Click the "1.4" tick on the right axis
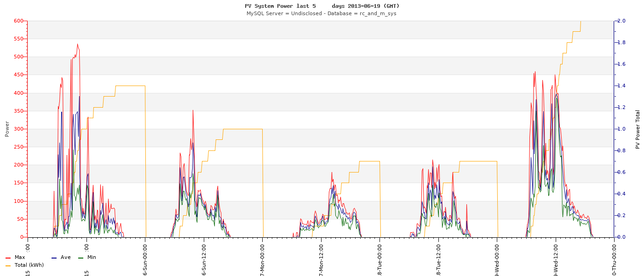This screenshot has width=644, height=276. (621, 86)
